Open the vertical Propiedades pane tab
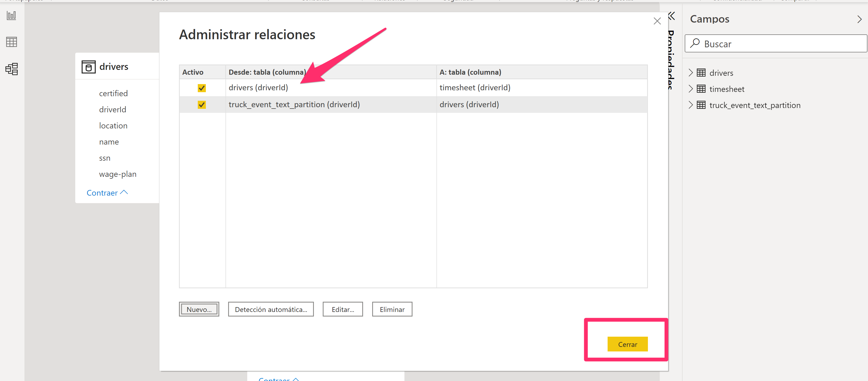868x381 pixels. point(671,60)
